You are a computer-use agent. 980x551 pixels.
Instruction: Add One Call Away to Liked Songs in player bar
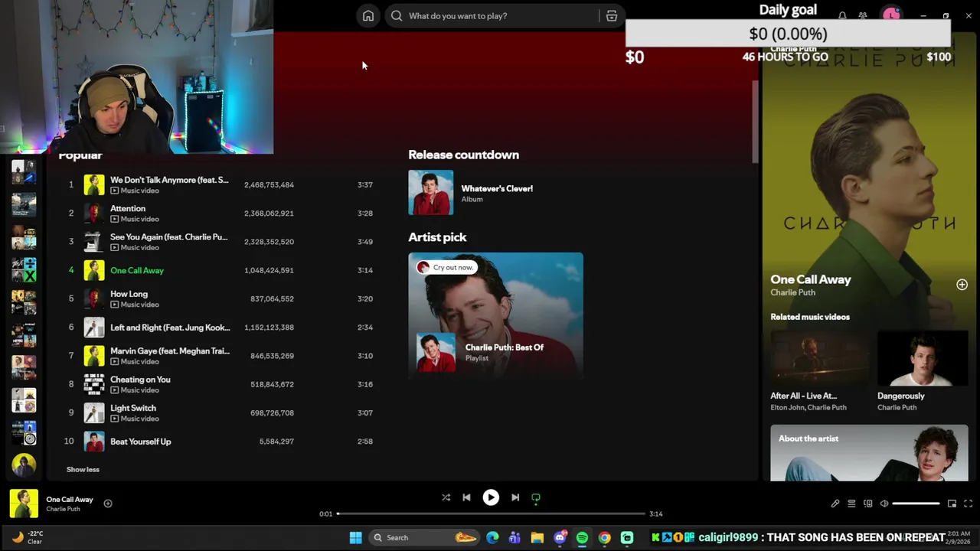pos(108,504)
